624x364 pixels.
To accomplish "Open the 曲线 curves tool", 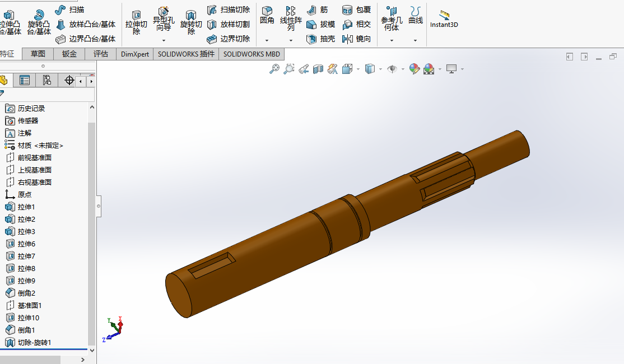I will coord(416,15).
